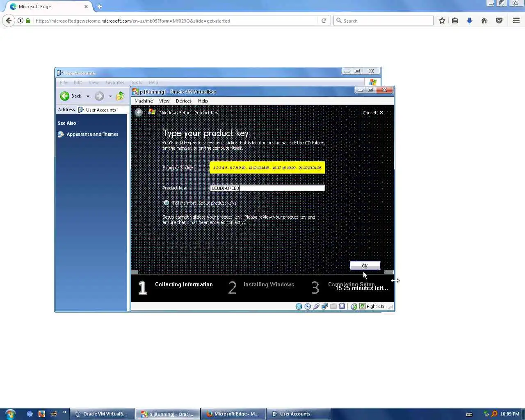Click the network adapters icon in VirtualBox status bar
Viewport: 525px width, 420px height.
(x=325, y=306)
